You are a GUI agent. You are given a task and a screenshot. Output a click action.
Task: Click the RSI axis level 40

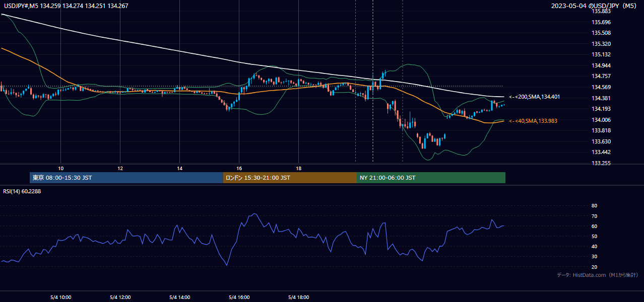point(594,246)
